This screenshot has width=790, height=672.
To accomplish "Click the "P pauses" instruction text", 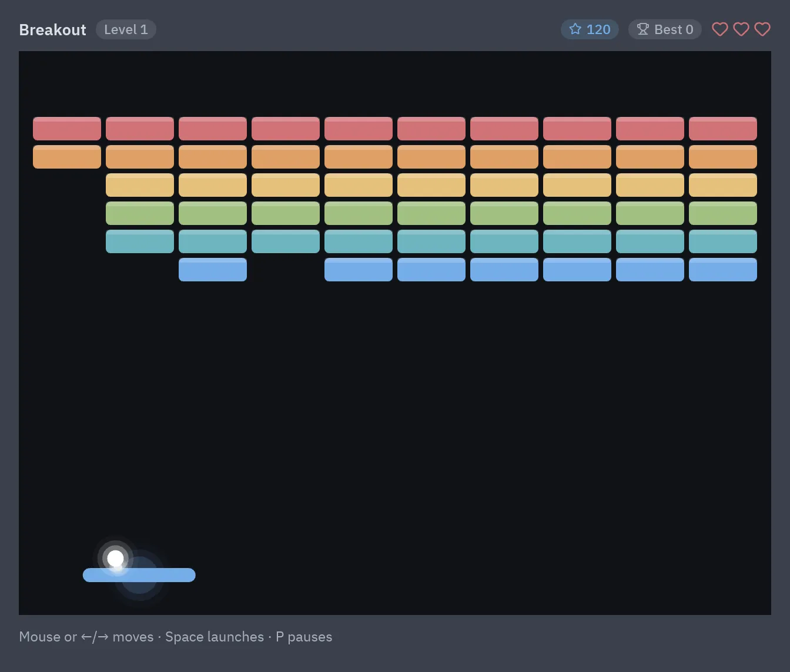I will [304, 637].
